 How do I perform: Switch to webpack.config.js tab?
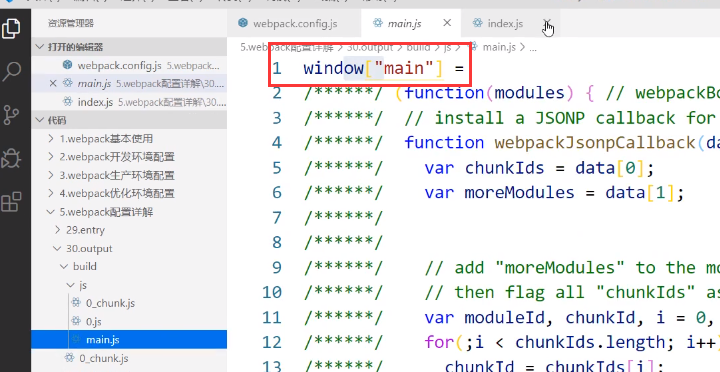[x=288, y=23]
